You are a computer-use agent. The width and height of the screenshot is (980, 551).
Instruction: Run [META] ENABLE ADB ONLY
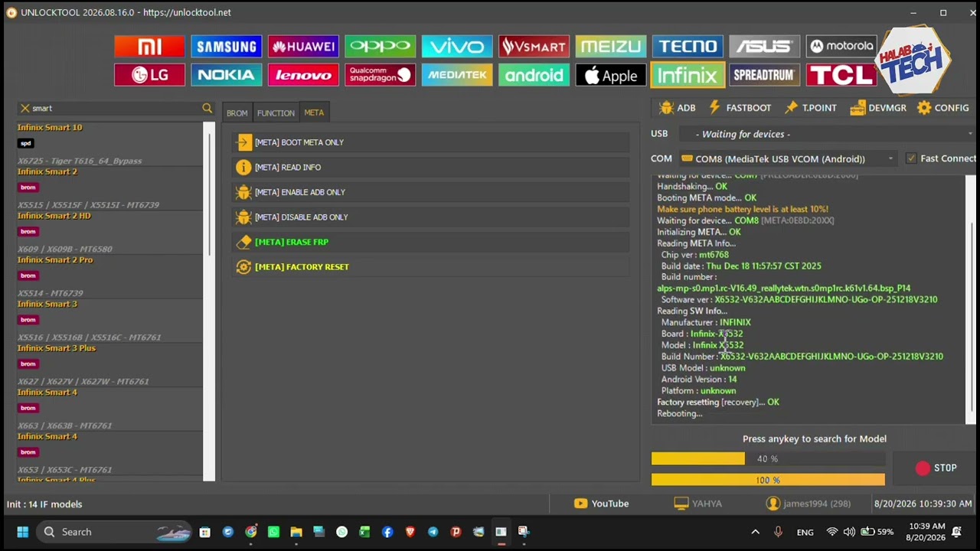click(x=431, y=192)
